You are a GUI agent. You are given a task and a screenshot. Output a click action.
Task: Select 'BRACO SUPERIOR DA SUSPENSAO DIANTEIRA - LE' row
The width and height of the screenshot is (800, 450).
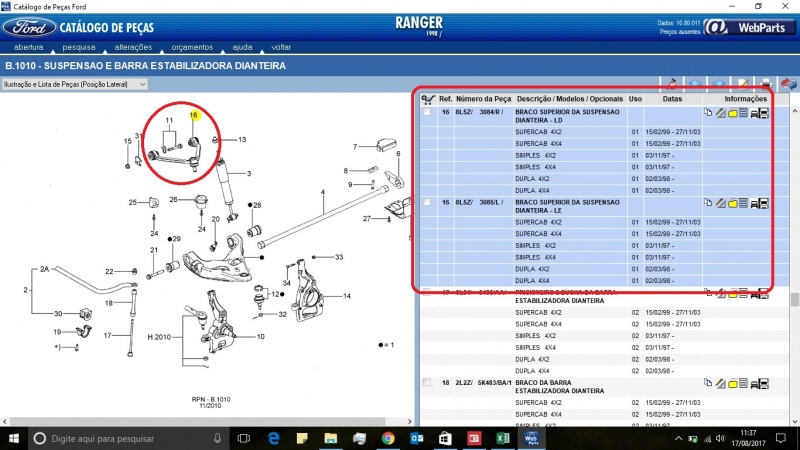pos(605,206)
